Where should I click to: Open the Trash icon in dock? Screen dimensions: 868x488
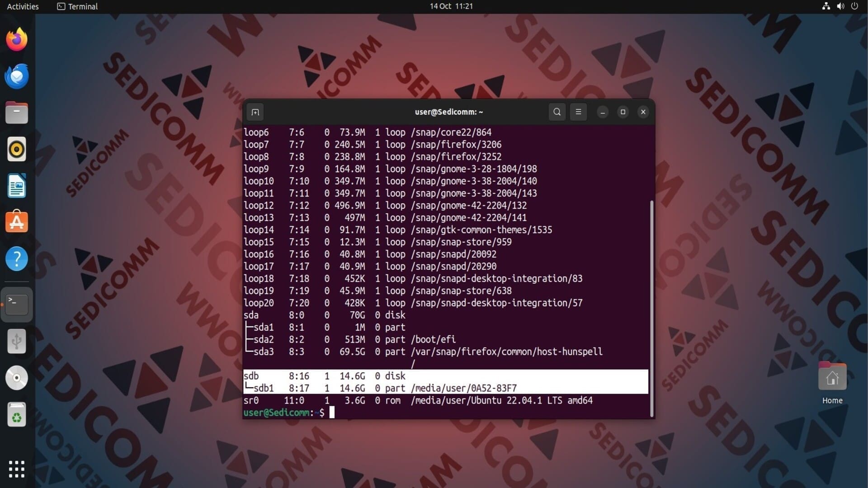[17, 414]
